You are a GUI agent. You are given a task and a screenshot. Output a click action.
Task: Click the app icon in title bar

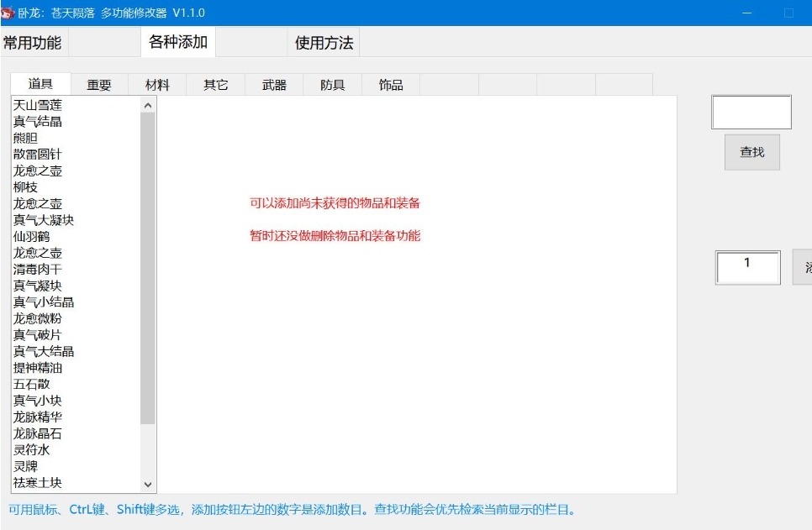[x=8, y=13]
